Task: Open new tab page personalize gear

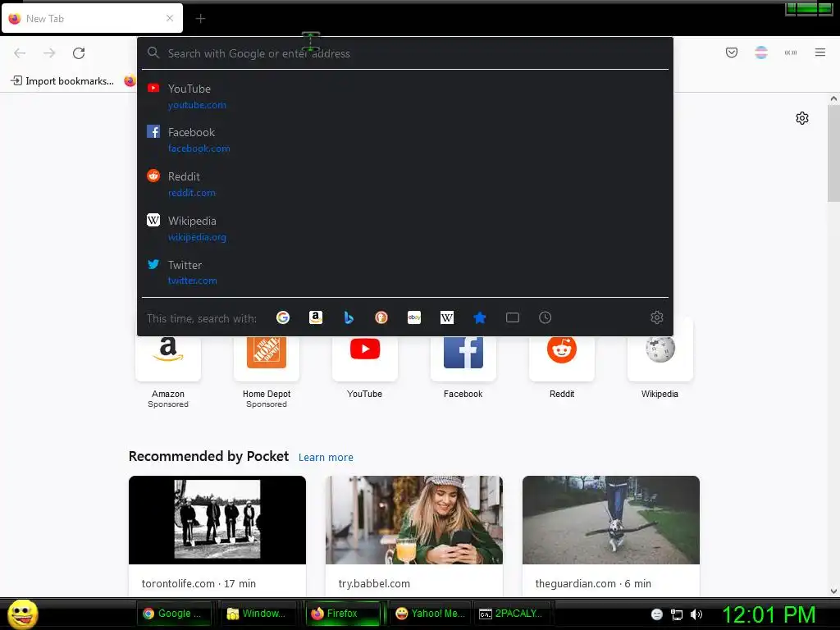Action: pos(802,118)
